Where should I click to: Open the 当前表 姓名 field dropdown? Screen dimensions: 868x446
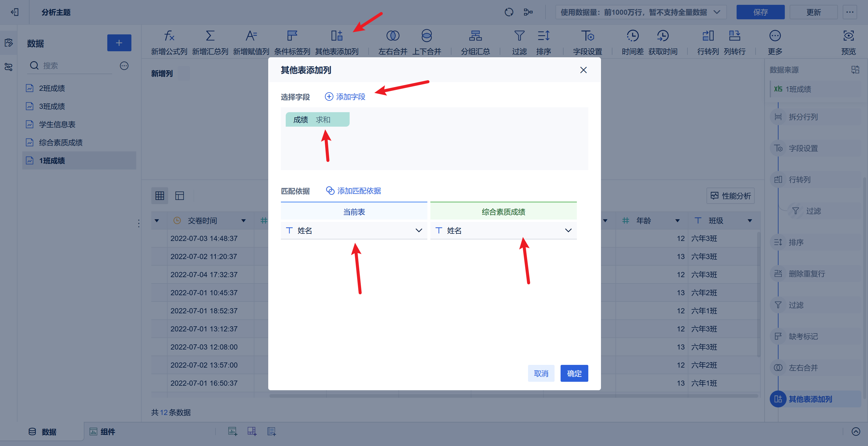419,231
